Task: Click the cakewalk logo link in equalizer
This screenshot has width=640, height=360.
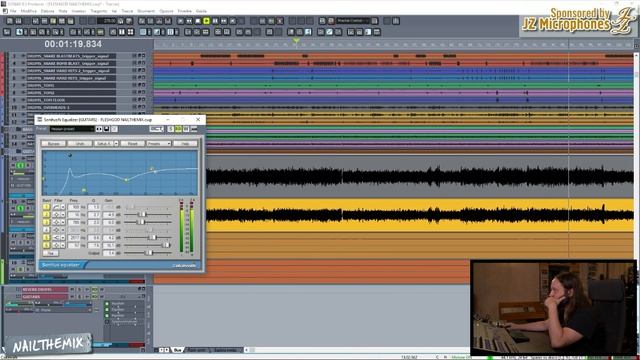Action: coord(184,265)
